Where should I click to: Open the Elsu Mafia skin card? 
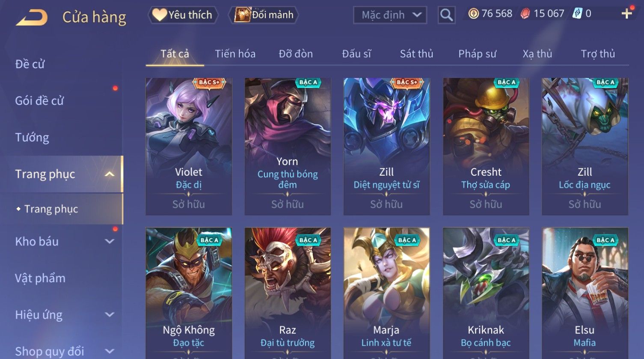[x=585, y=293]
